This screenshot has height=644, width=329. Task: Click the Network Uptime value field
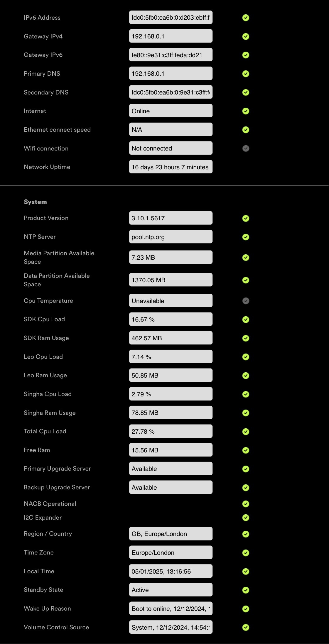click(171, 167)
